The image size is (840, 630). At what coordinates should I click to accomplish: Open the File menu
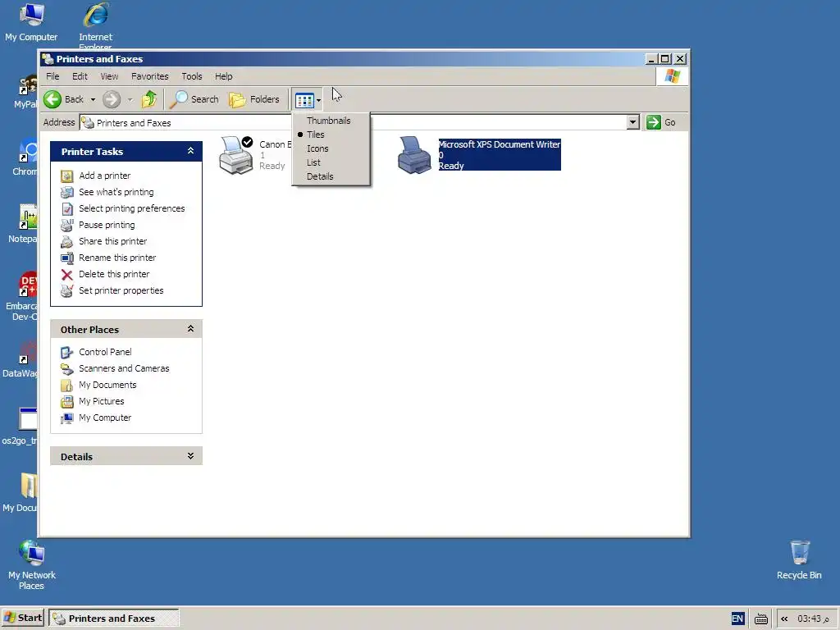(52, 76)
